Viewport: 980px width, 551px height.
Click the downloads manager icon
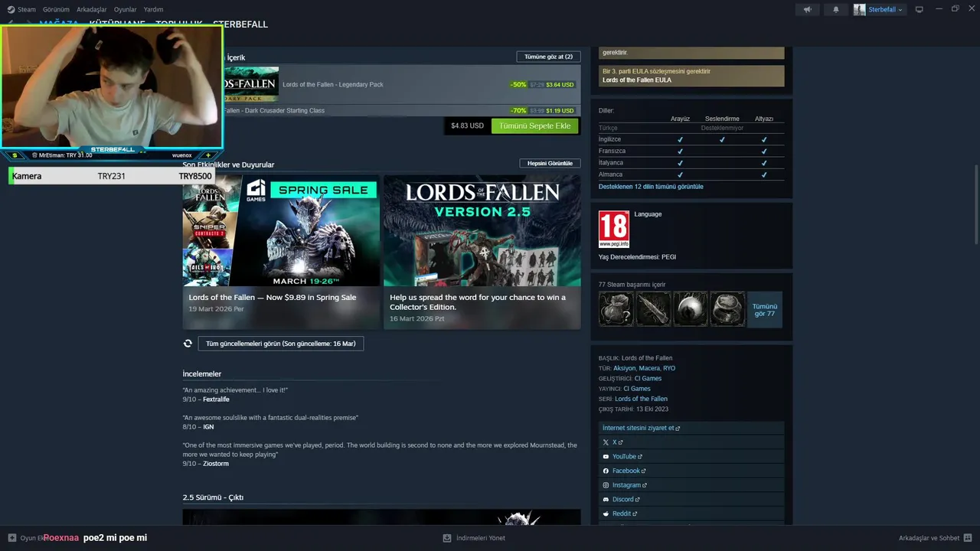[x=447, y=538]
